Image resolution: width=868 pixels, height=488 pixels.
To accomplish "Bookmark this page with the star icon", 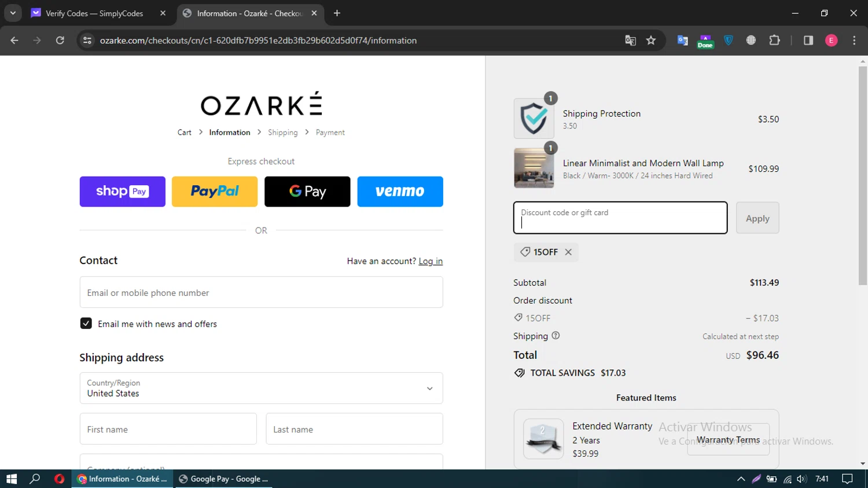I will [651, 41].
